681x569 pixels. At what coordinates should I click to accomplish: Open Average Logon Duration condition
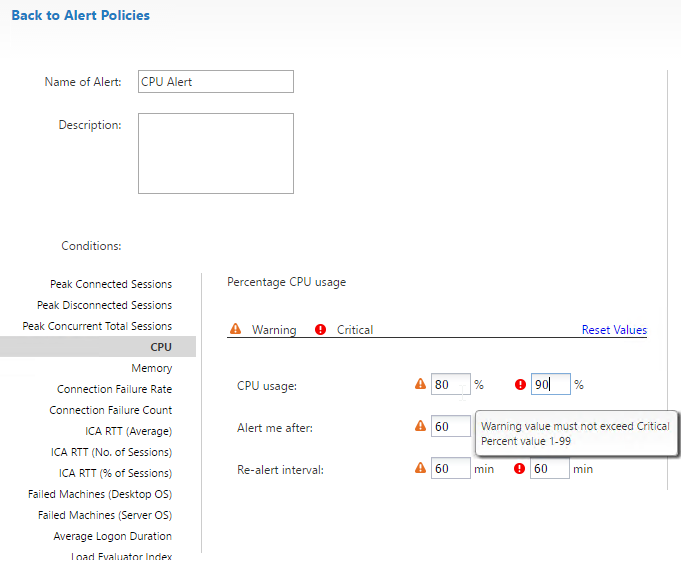[112, 536]
